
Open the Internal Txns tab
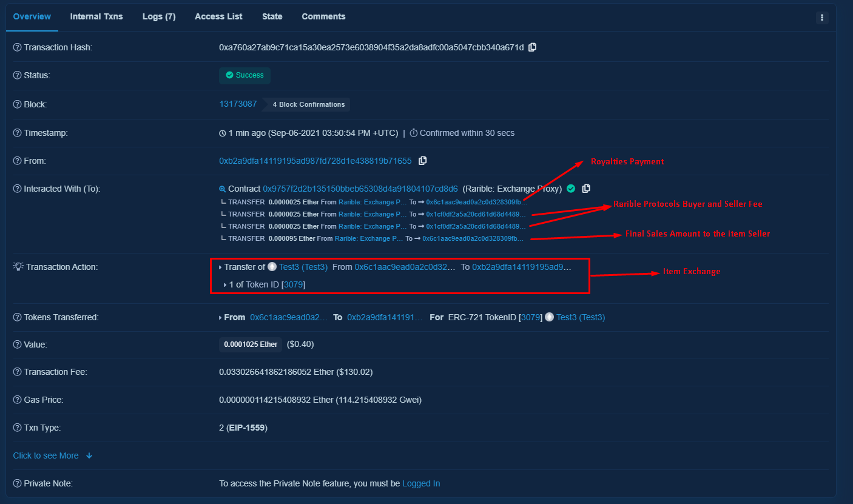pyautogui.click(x=96, y=16)
